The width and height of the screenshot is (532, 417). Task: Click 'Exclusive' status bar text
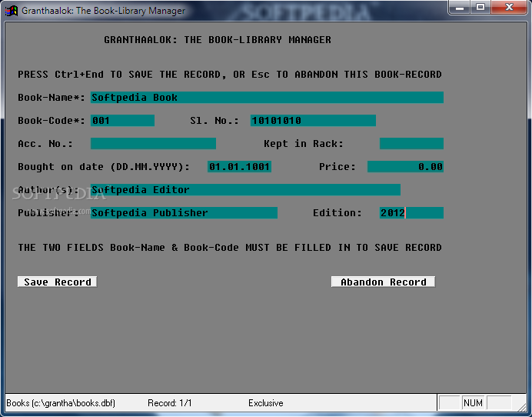266,403
